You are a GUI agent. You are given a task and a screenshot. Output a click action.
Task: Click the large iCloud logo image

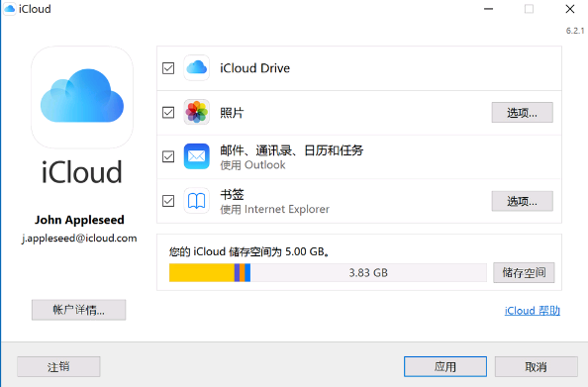pos(82,97)
